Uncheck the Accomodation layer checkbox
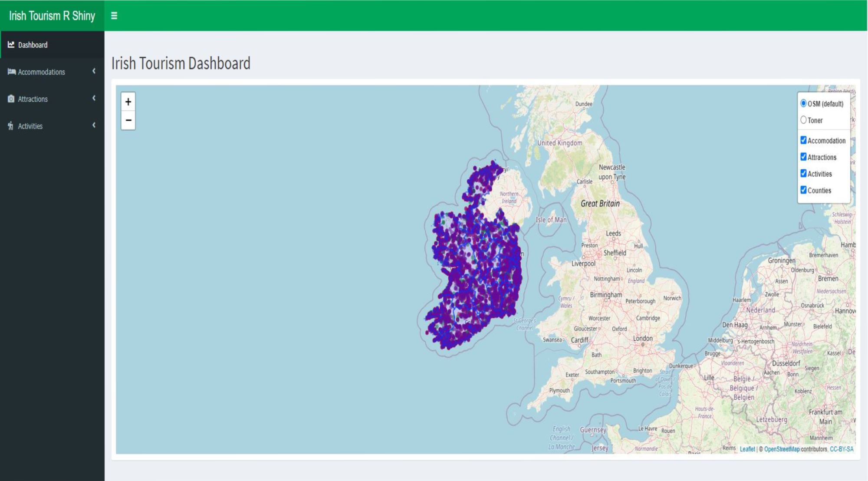Viewport: 868px width, 481px height. click(x=803, y=140)
